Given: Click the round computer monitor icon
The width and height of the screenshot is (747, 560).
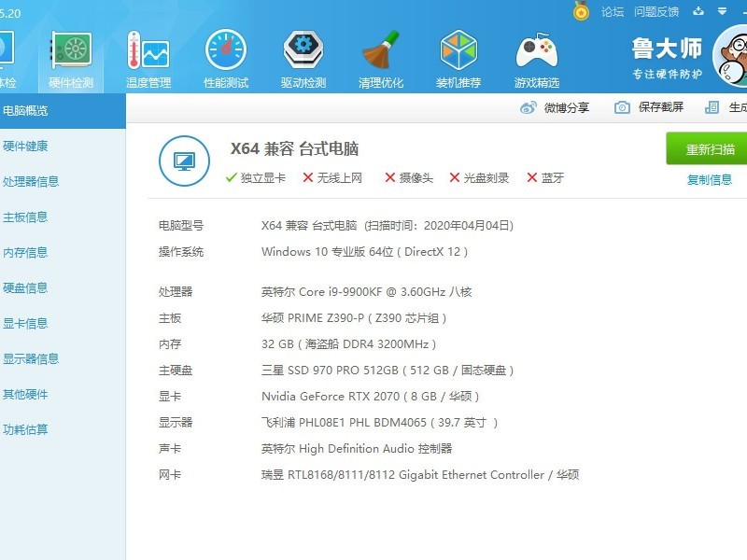Looking at the screenshot, I should (184, 161).
